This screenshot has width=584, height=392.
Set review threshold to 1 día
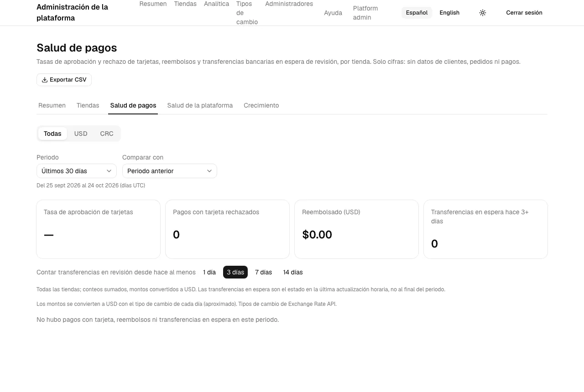pos(209,272)
